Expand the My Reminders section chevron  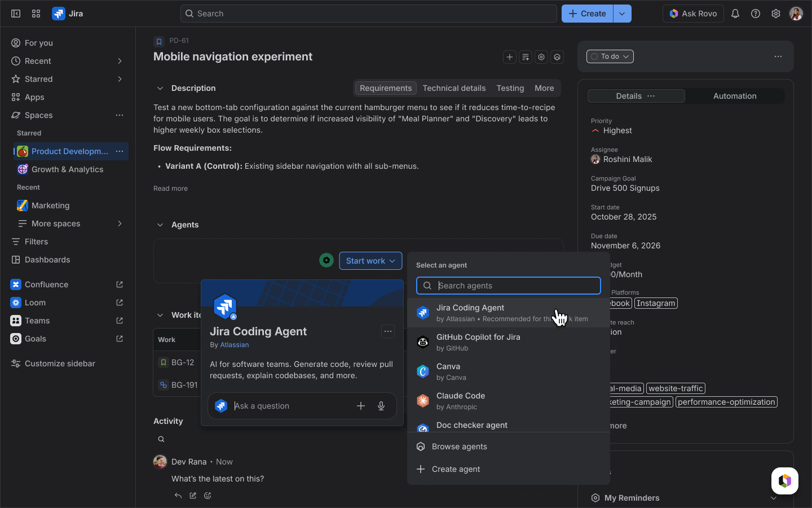pos(774,498)
